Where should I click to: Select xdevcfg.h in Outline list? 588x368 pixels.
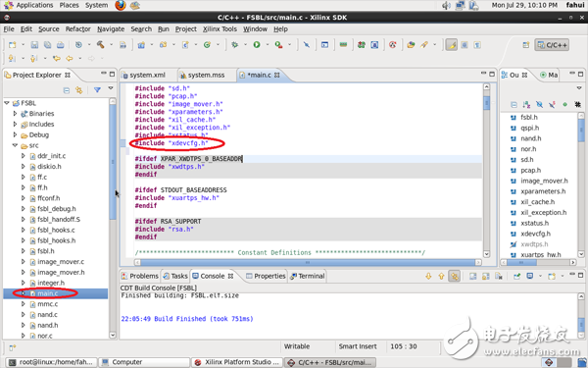pos(535,234)
